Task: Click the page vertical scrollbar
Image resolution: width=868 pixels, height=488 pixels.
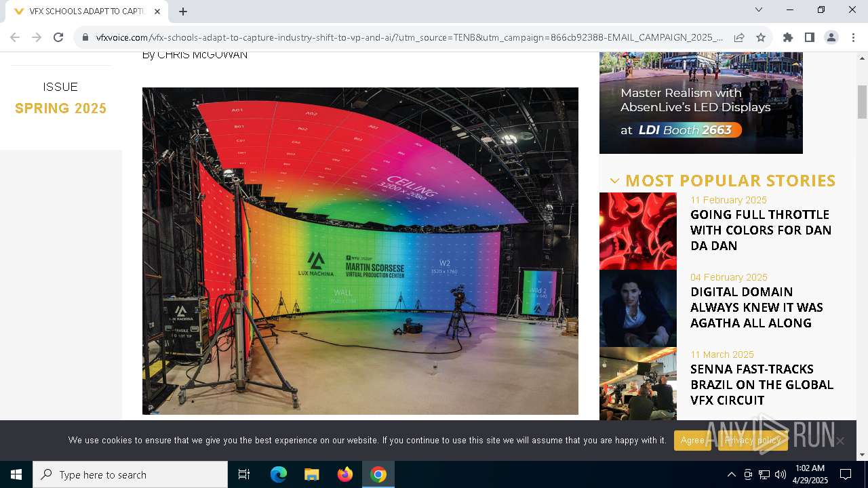Action: coord(863,102)
